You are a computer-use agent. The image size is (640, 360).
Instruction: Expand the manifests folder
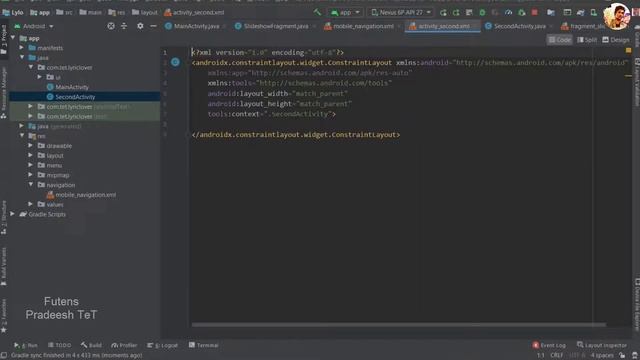(22, 48)
